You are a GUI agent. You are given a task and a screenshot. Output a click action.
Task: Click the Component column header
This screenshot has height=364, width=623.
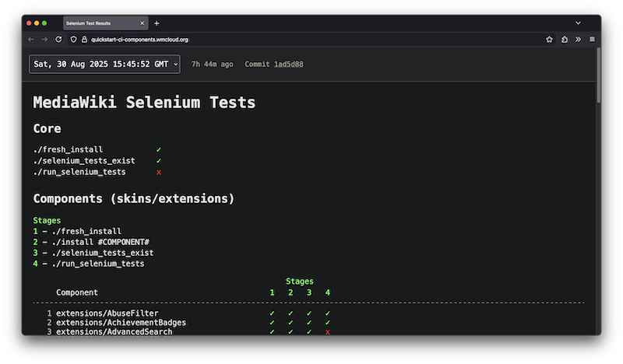(x=76, y=292)
